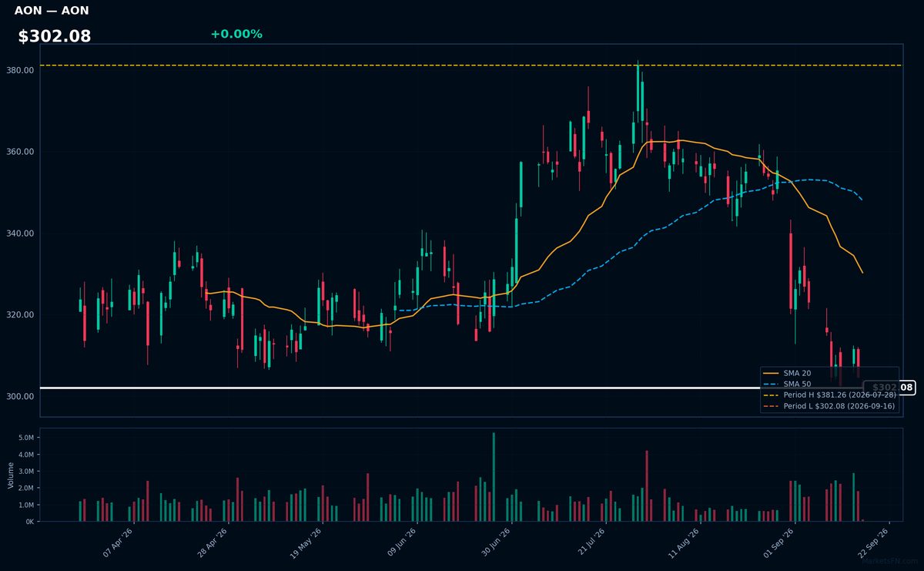Click the highest candlestick peaking near 381
This screenshot has width=924, height=571.
[638, 90]
